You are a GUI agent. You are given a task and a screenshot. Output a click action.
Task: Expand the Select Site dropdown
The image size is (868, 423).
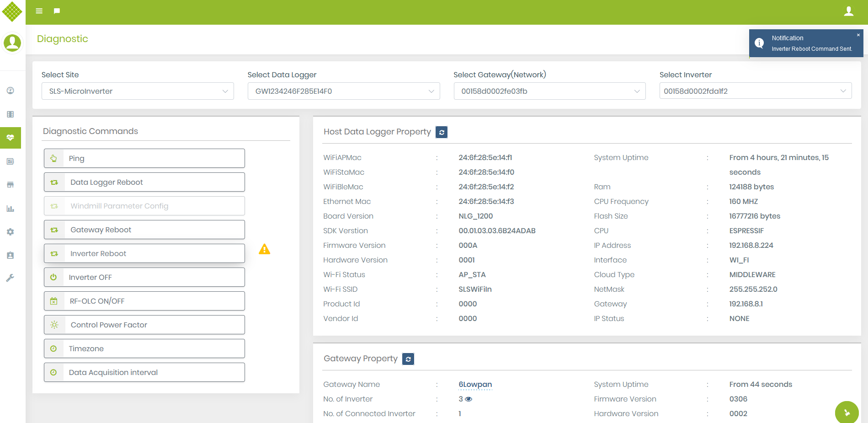[138, 91]
